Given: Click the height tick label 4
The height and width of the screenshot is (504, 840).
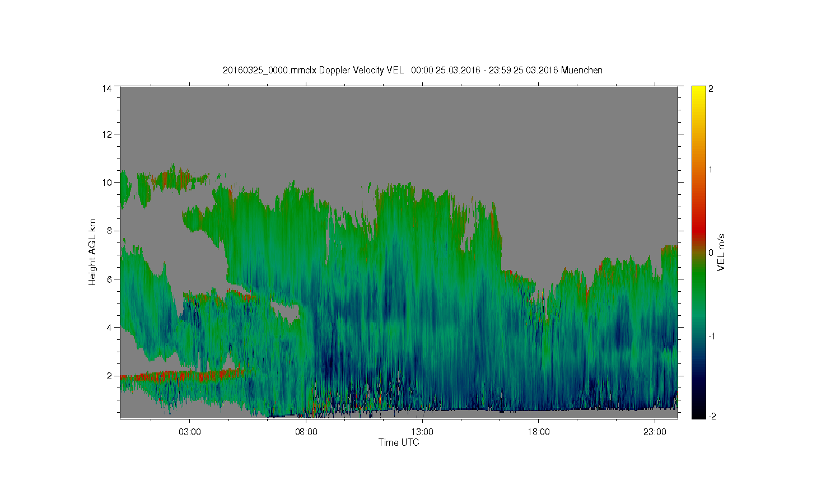Looking at the screenshot, I should tap(109, 327).
